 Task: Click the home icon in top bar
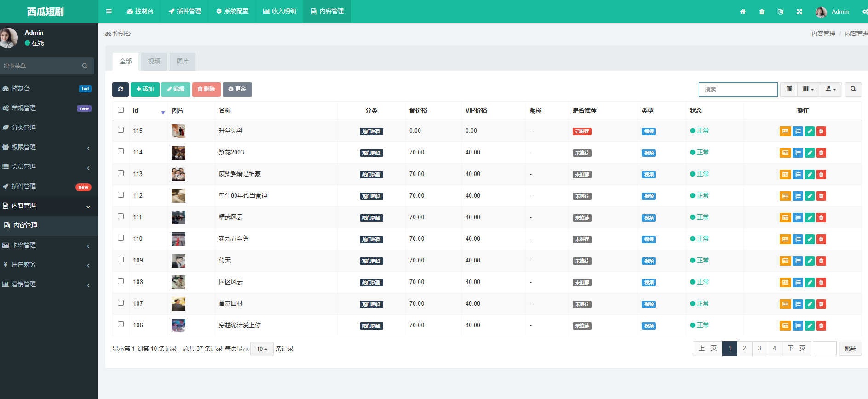pyautogui.click(x=742, y=11)
